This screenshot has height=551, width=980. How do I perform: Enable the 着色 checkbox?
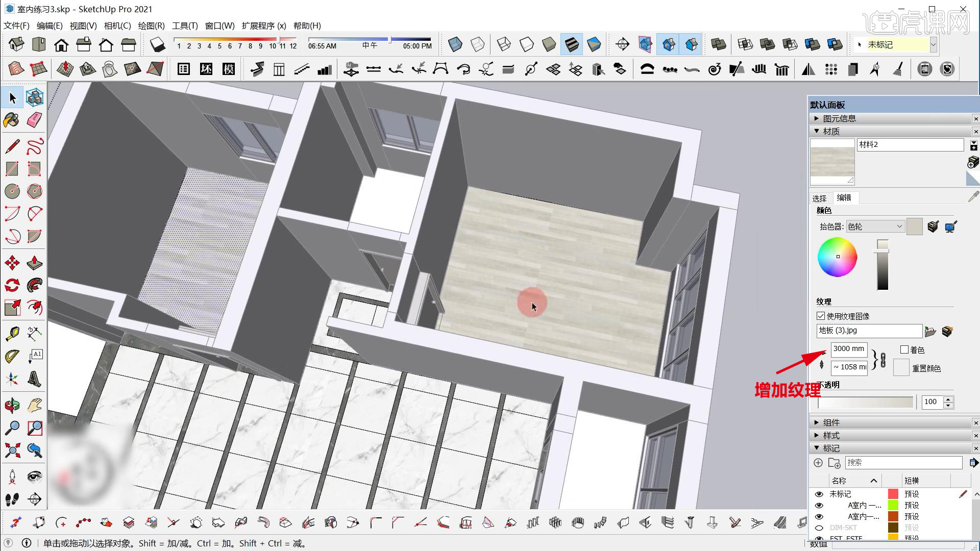(904, 349)
